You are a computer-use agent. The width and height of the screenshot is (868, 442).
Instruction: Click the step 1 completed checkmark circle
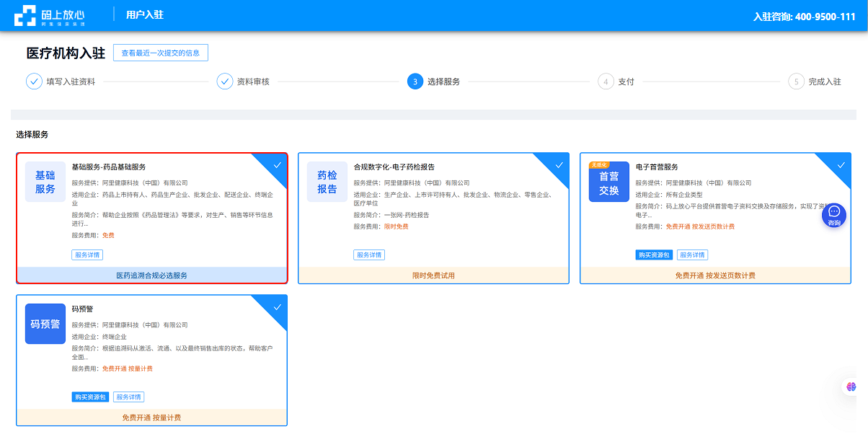[34, 81]
